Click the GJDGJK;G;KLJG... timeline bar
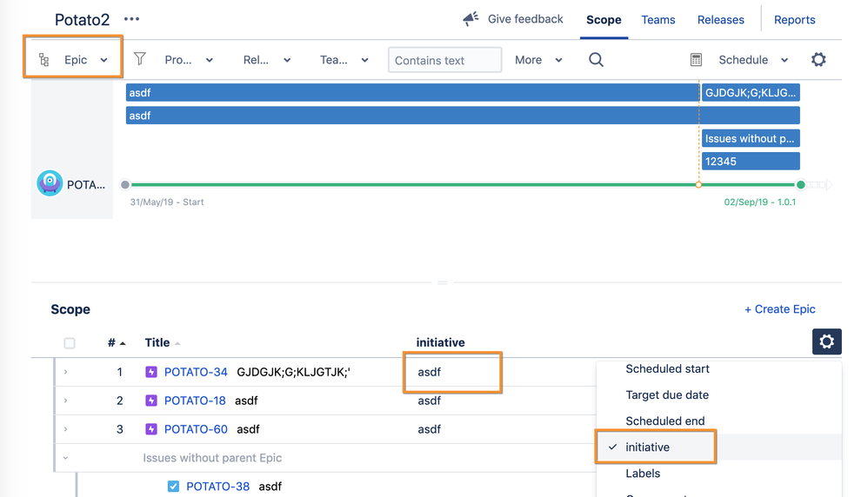The width and height of the screenshot is (868, 497). click(x=751, y=93)
